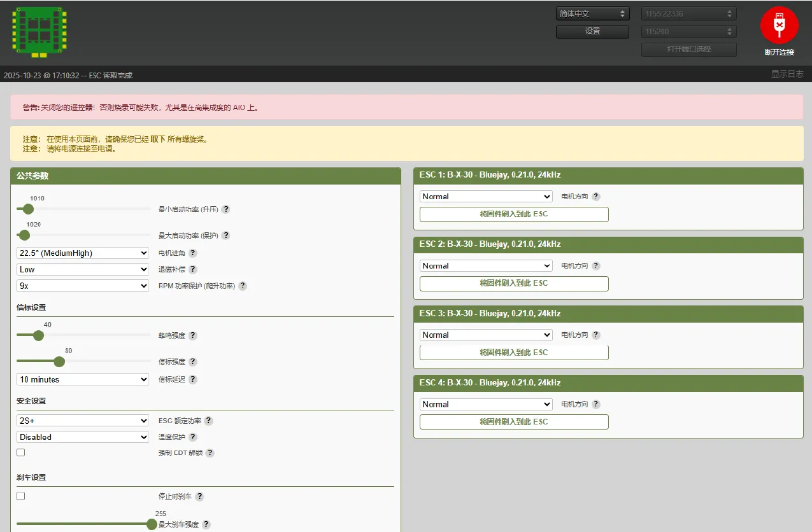Viewport: 812px width, 532px height.
Task: Enable the 强制 CDT 解锁 checkbox
Action: click(x=20, y=452)
